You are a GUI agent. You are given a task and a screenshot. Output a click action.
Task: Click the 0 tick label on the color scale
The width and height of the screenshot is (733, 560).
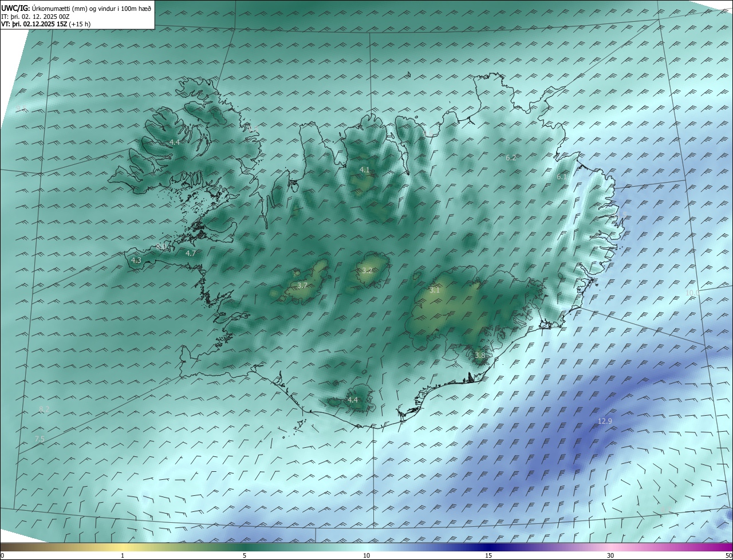2,555
